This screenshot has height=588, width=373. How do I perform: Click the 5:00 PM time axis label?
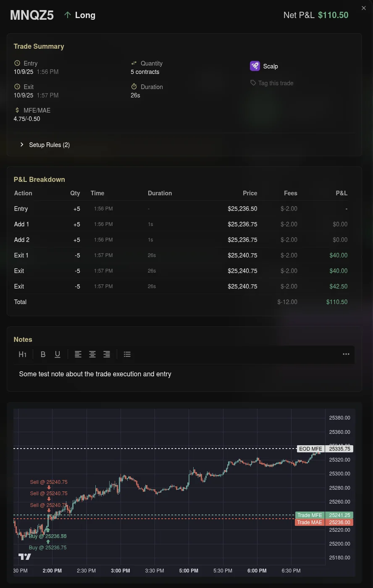(x=189, y=571)
